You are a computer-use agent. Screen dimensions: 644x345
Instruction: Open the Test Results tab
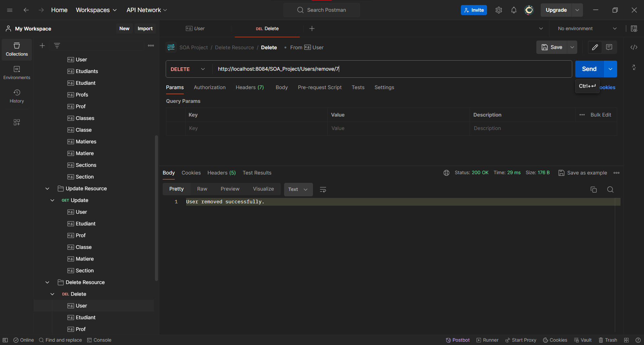[x=257, y=173]
